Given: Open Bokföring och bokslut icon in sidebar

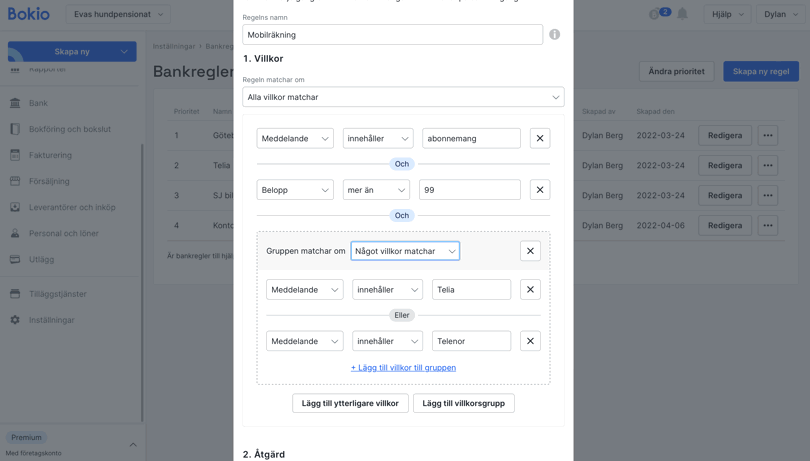Looking at the screenshot, I should coord(15,129).
